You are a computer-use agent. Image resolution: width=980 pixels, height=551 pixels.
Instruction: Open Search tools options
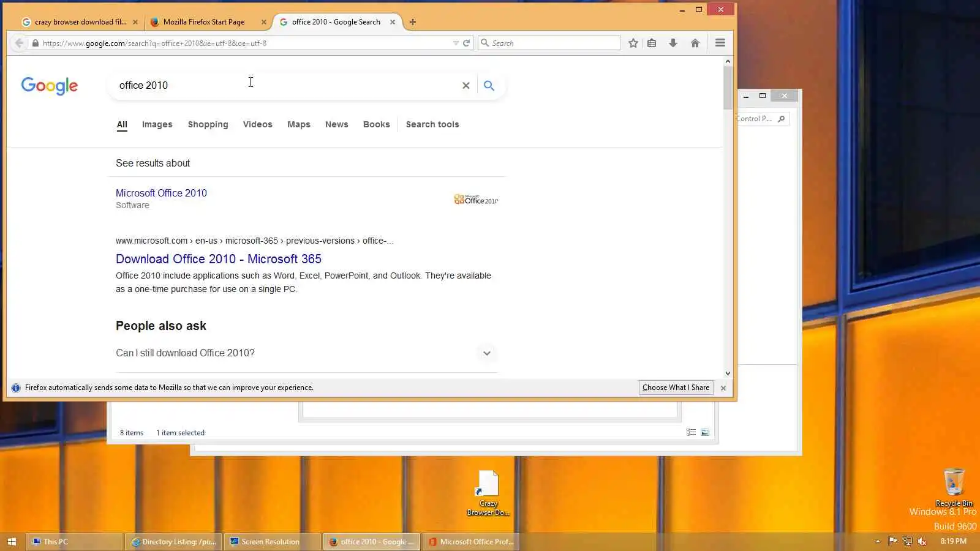coord(432,124)
